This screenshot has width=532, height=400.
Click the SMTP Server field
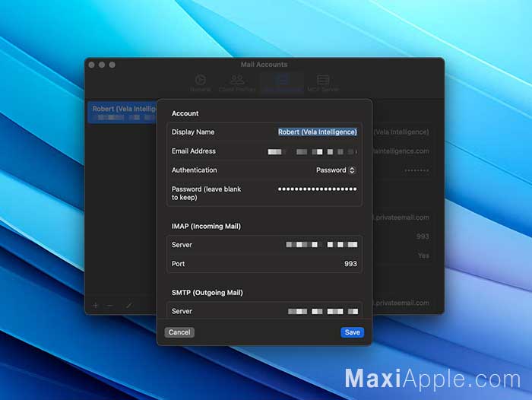pos(323,311)
